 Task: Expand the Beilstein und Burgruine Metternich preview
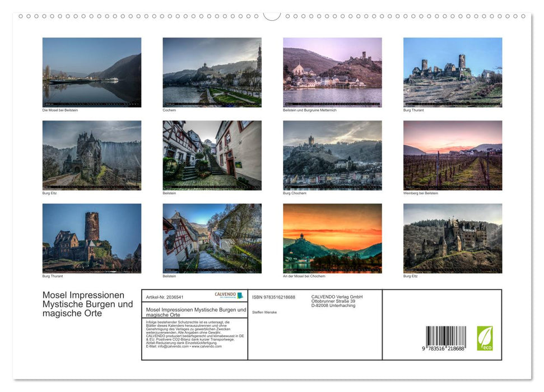coord(332,72)
